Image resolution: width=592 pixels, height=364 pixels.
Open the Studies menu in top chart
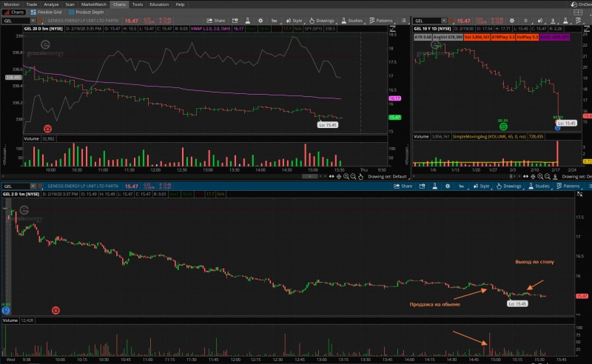click(x=352, y=21)
